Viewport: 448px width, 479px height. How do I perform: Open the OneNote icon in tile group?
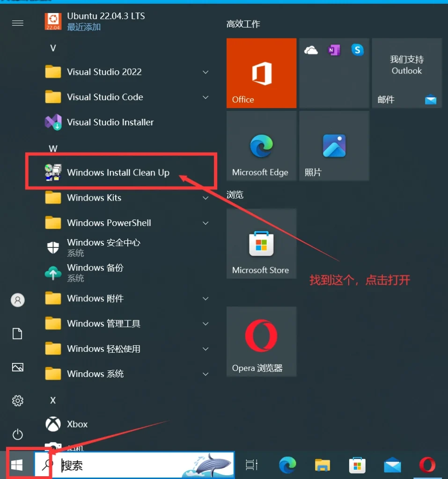tap(334, 50)
